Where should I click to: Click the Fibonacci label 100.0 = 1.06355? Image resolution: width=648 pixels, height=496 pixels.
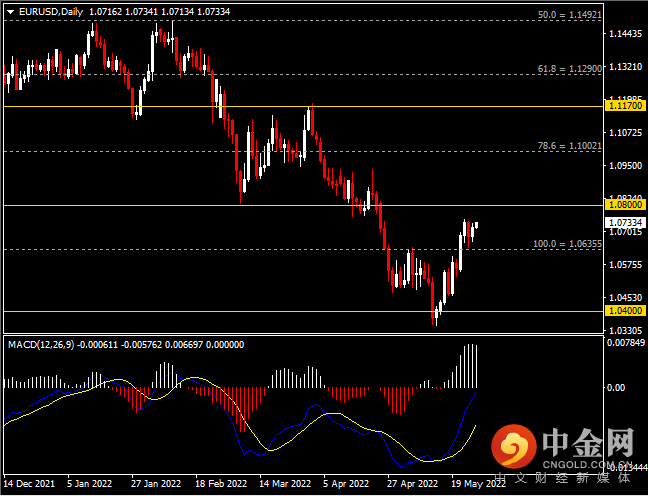(x=567, y=244)
